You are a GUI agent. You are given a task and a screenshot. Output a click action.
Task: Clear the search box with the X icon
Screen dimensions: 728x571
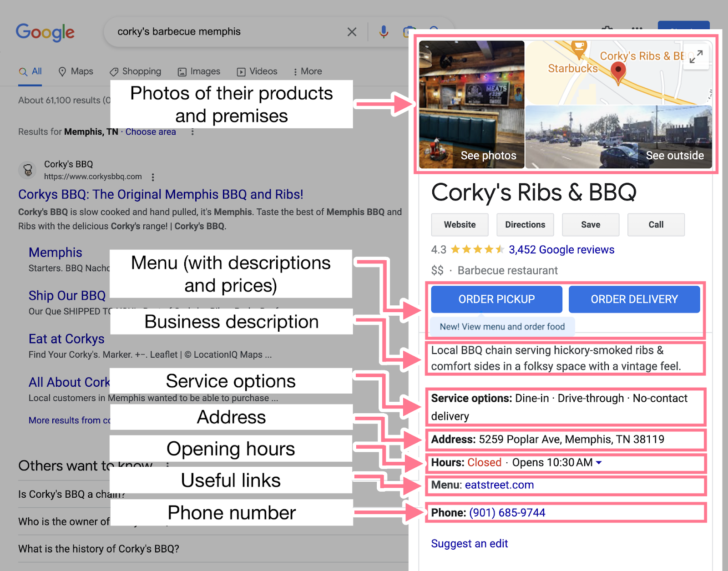pyautogui.click(x=352, y=32)
